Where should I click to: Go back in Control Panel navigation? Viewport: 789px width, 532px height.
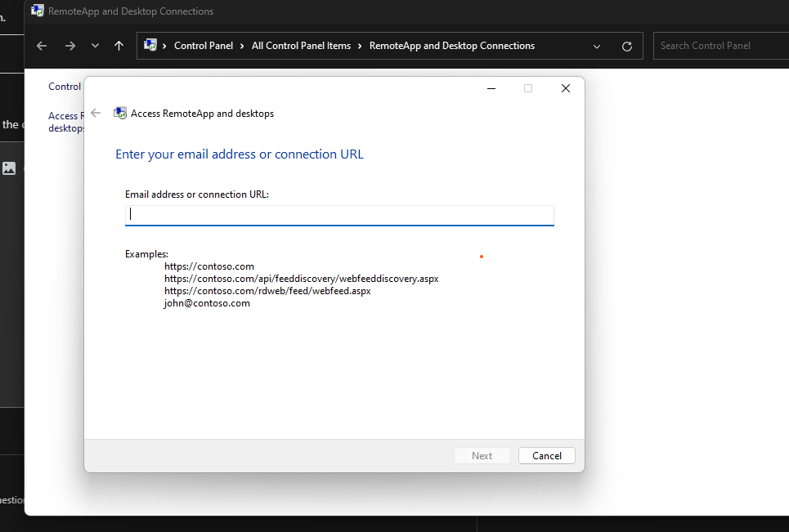click(42, 46)
